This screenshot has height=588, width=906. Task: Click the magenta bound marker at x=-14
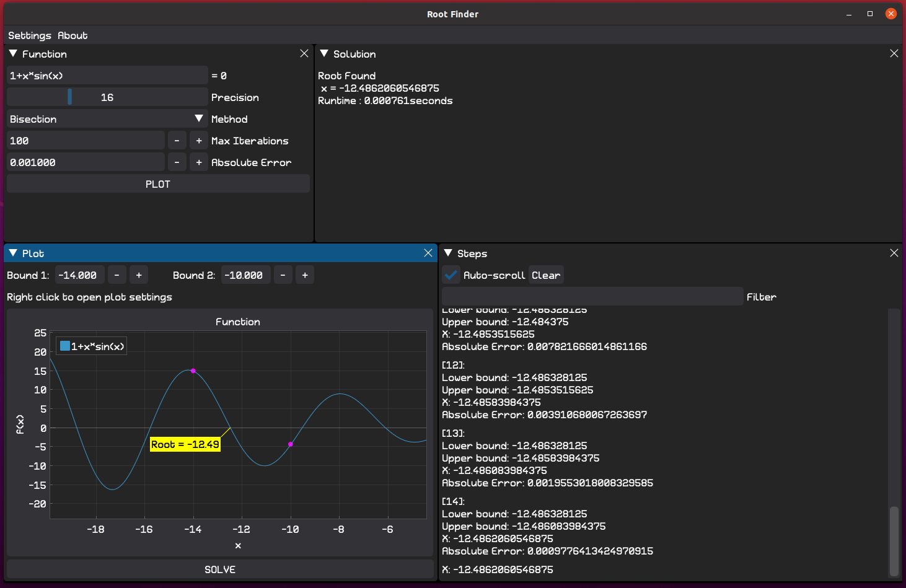(193, 371)
